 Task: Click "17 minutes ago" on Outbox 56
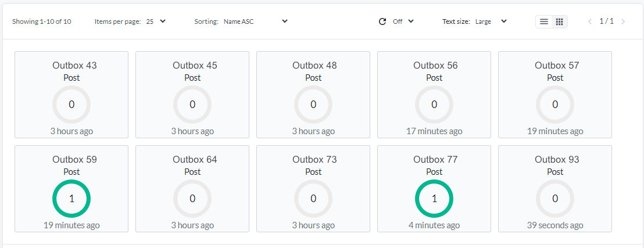[434, 131]
